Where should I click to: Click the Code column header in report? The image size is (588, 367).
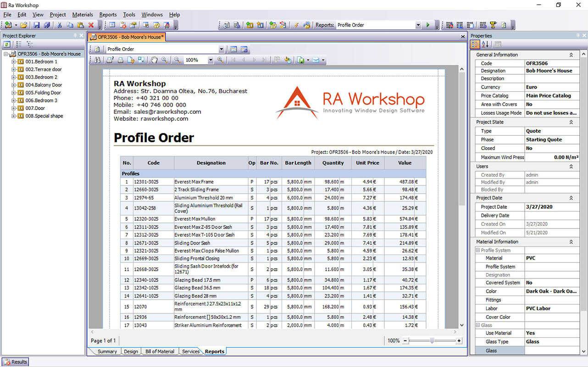tap(154, 163)
